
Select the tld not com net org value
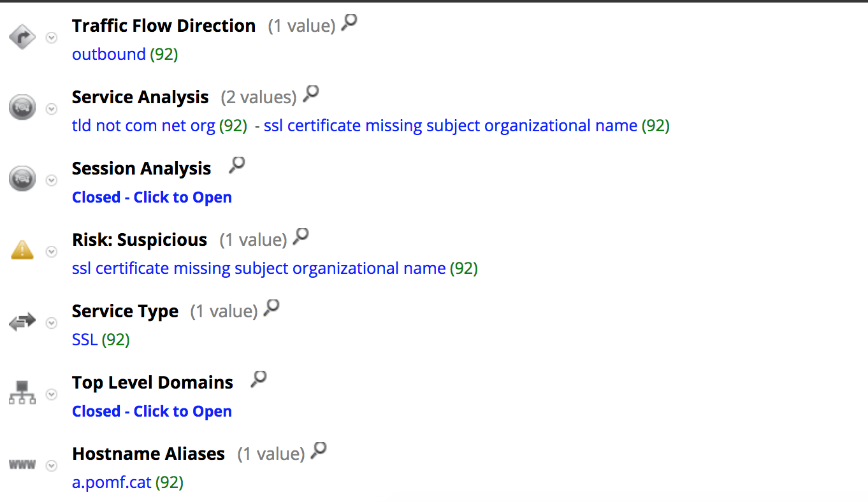pos(143,125)
